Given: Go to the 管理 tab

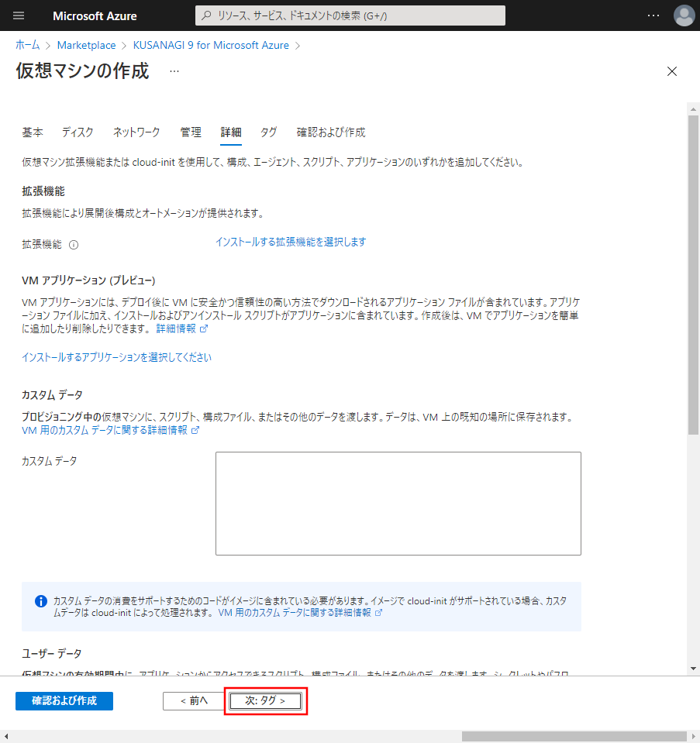Looking at the screenshot, I should (x=191, y=132).
